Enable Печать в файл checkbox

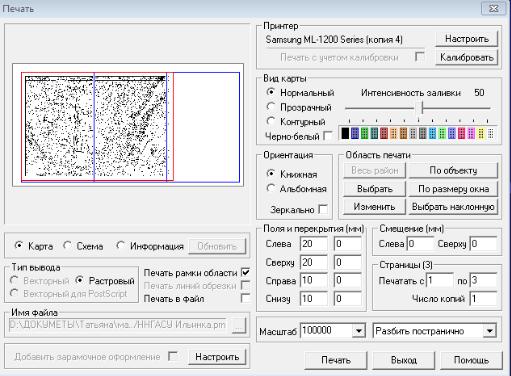245,298
